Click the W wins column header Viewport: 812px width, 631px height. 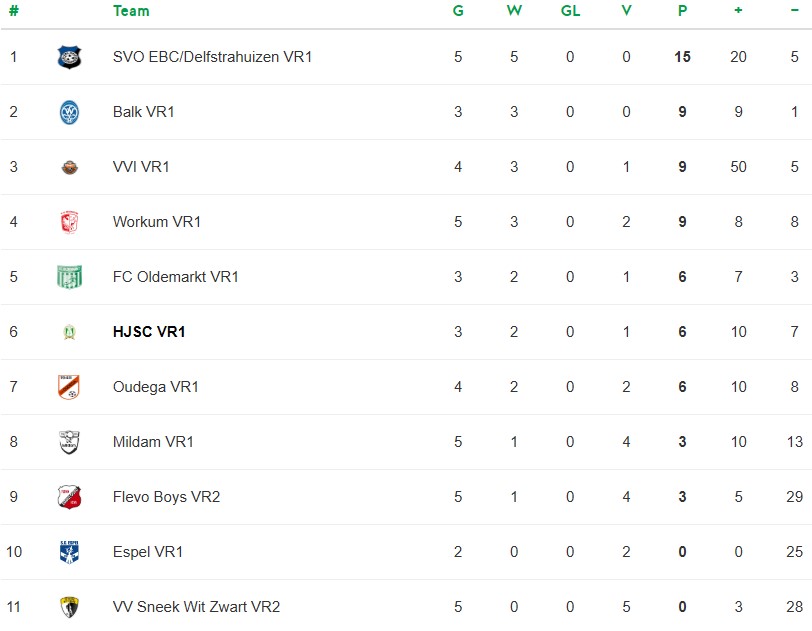click(514, 11)
